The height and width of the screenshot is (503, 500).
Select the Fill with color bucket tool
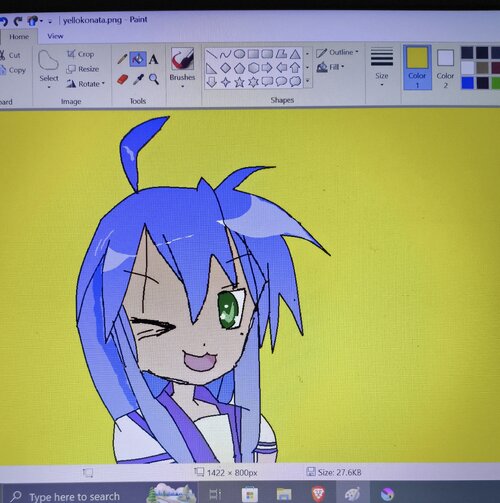[x=138, y=59]
